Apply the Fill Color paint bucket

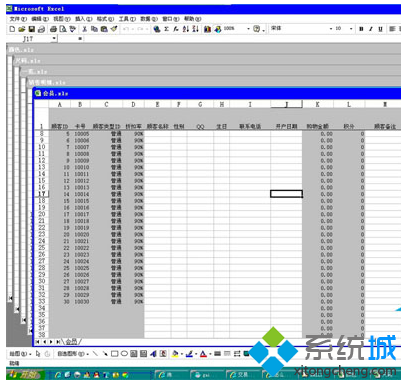coord(175,354)
